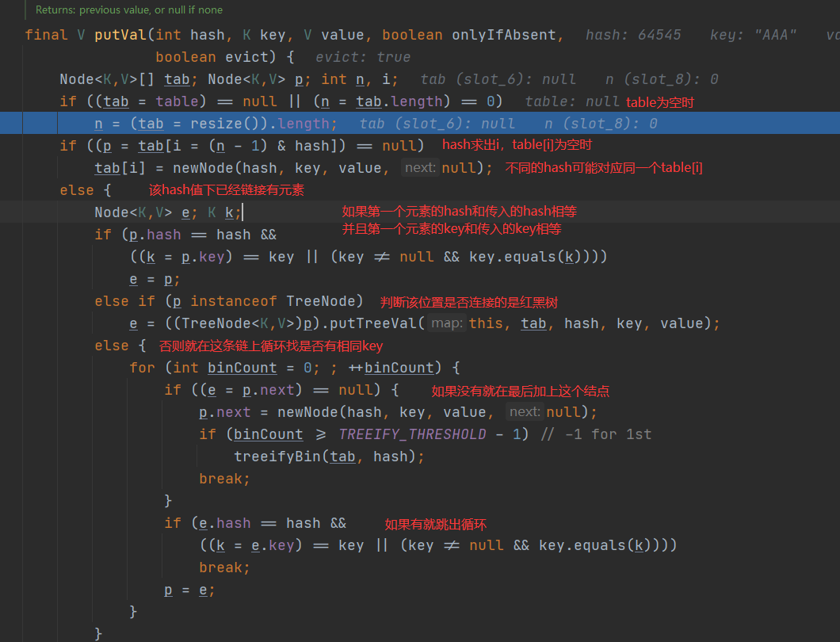Click the putVal method name
Screen dimensions: 840x642
(x=120, y=35)
